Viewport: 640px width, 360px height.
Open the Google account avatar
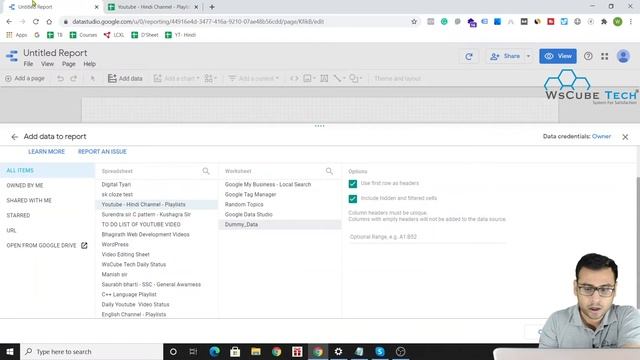623,56
